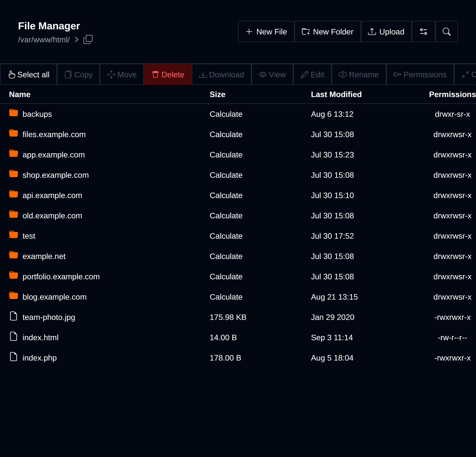Sort by the Name column header
Image resolution: width=476 pixels, height=457 pixels.
20,95
